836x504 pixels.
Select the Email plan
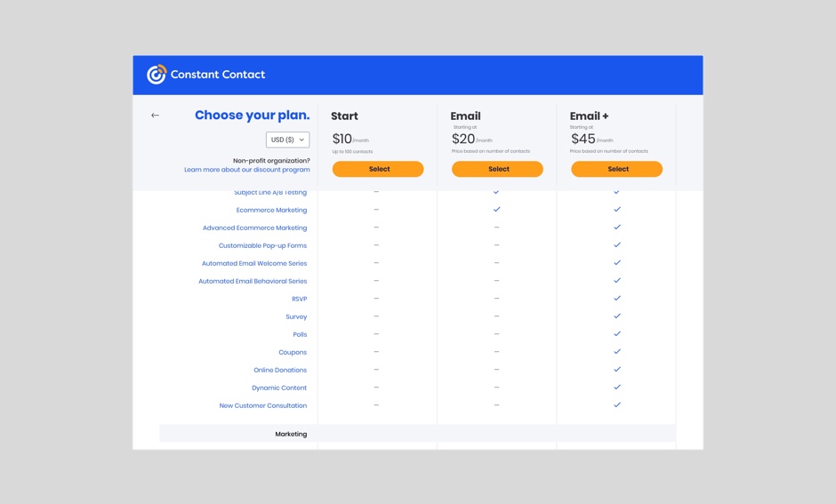497,169
